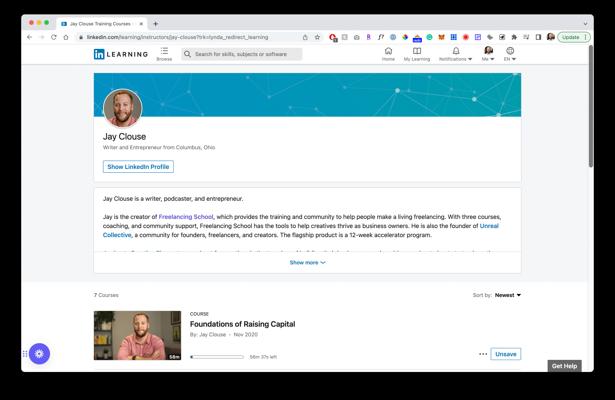Click the LinkedIn Learning logo
This screenshot has width=615, height=400.
pyautogui.click(x=119, y=54)
